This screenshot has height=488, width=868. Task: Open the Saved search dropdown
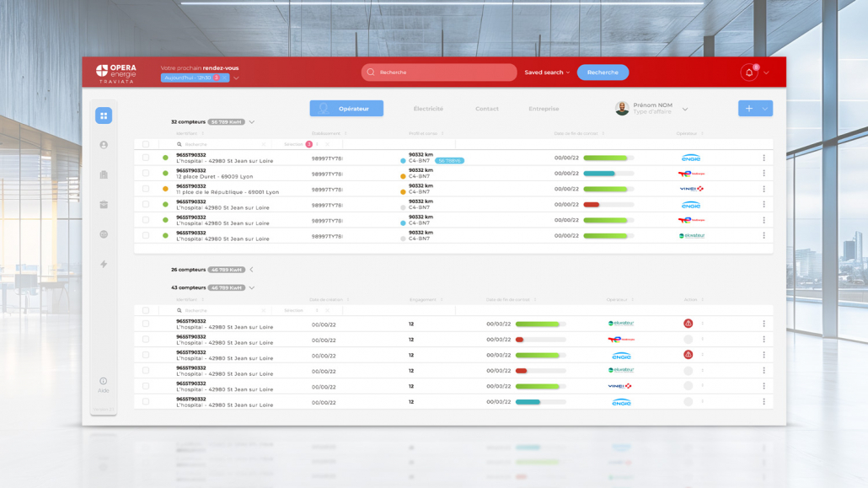pos(547,72)
